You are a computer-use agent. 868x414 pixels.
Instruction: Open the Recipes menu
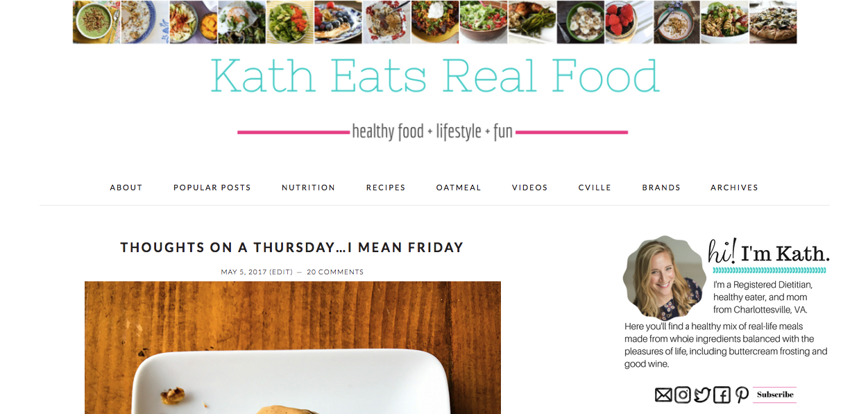pyautogui.click(x=386, y=188)
